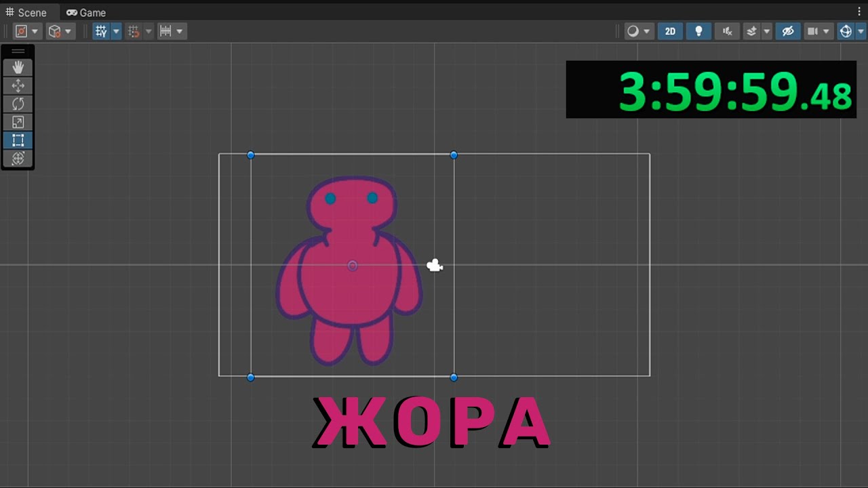Click the top-right blue rect handle
Viewport: 868px width, 488px height.
(454, 155)
